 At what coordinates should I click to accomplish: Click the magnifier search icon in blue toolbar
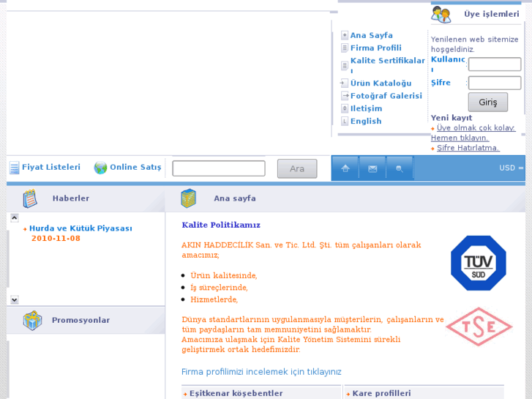click(400, 168)
